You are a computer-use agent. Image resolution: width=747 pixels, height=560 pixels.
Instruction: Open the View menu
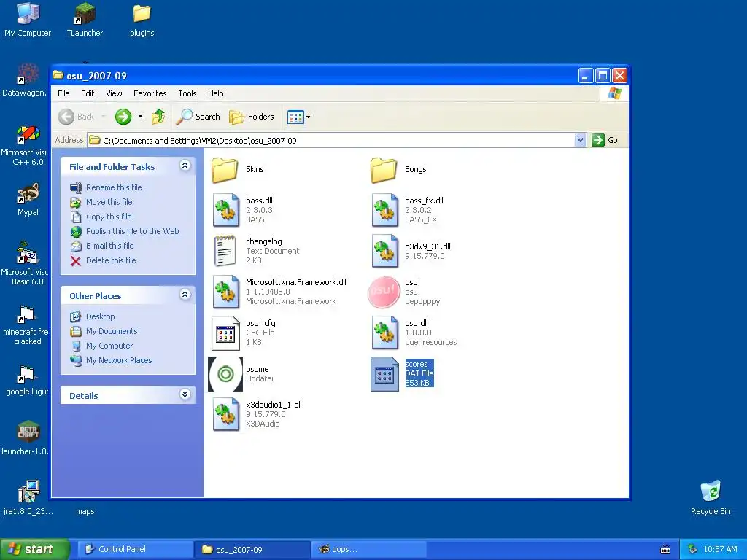click(x=114, y=93)
